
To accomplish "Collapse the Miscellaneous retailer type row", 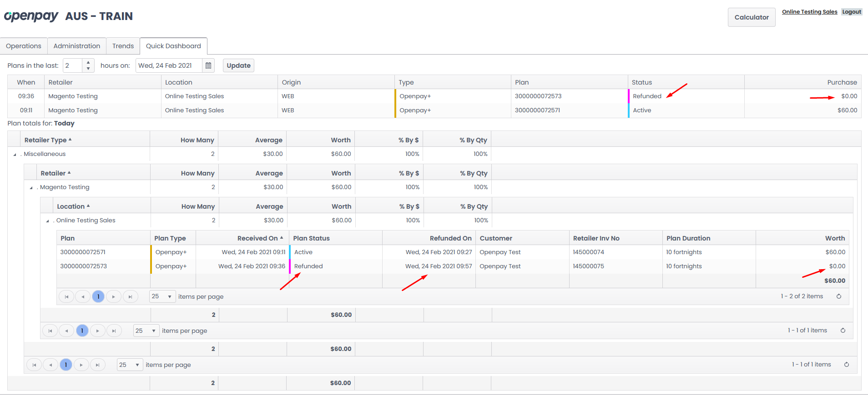I will (x=15, y=155).
